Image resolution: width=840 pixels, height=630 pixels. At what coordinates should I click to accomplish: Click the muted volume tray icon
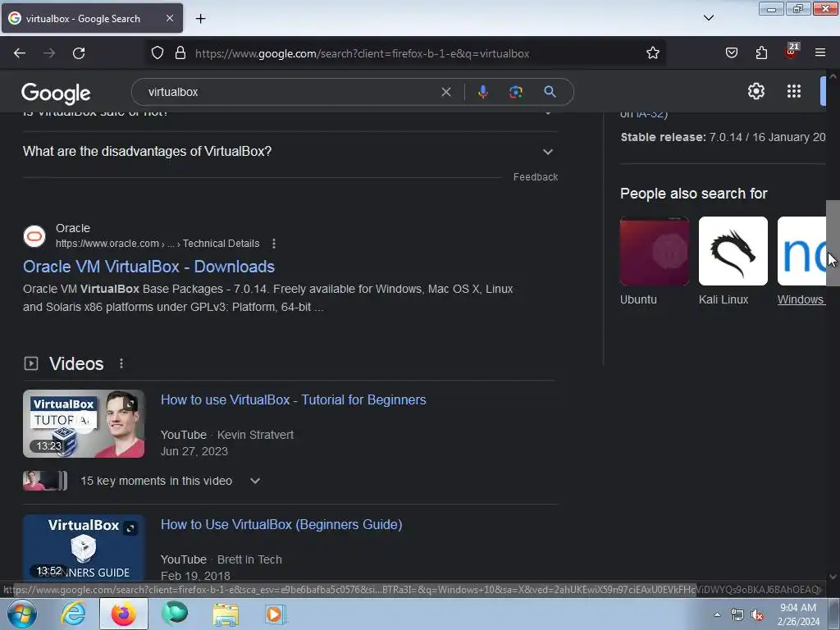(757, 615)
